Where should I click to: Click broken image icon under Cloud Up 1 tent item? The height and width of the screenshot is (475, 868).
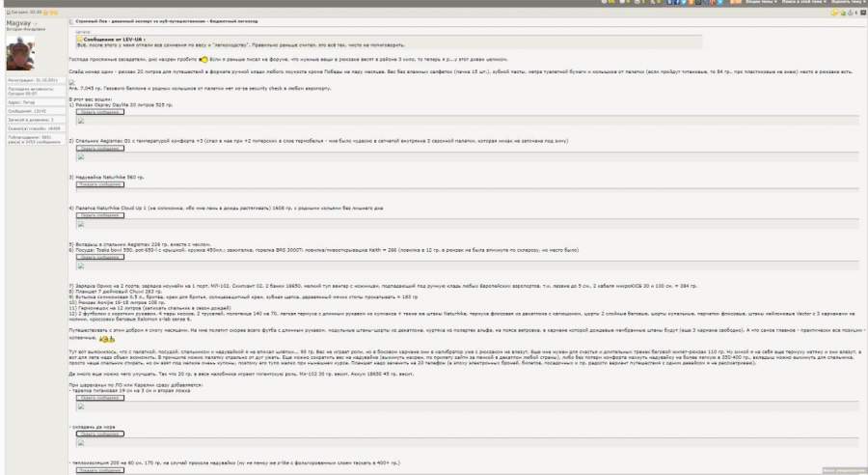point(81,224)
